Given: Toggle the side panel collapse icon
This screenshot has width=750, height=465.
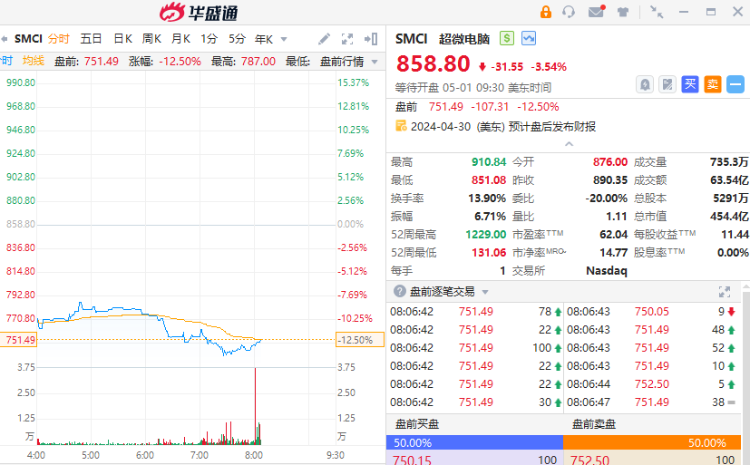Looking at the screenshot, I should tap(371, 39).
